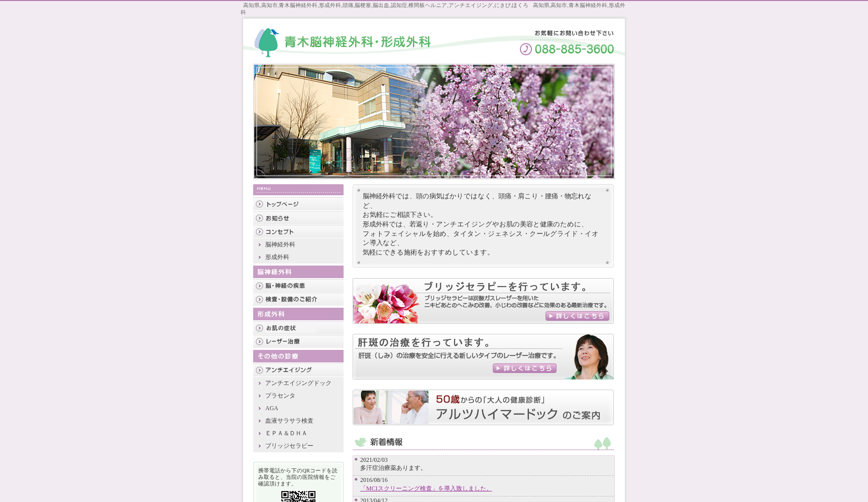
Task: Click the arrow icon beside お知らせ
Action: pos(260,218)
